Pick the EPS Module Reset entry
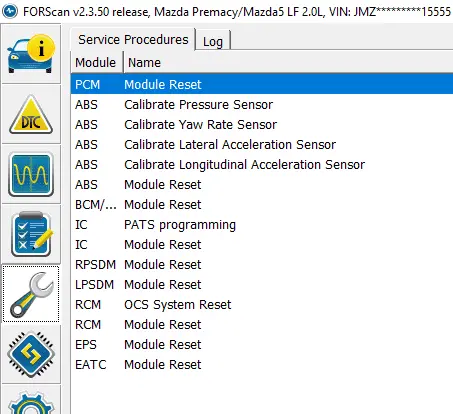 tap(262, 344)
